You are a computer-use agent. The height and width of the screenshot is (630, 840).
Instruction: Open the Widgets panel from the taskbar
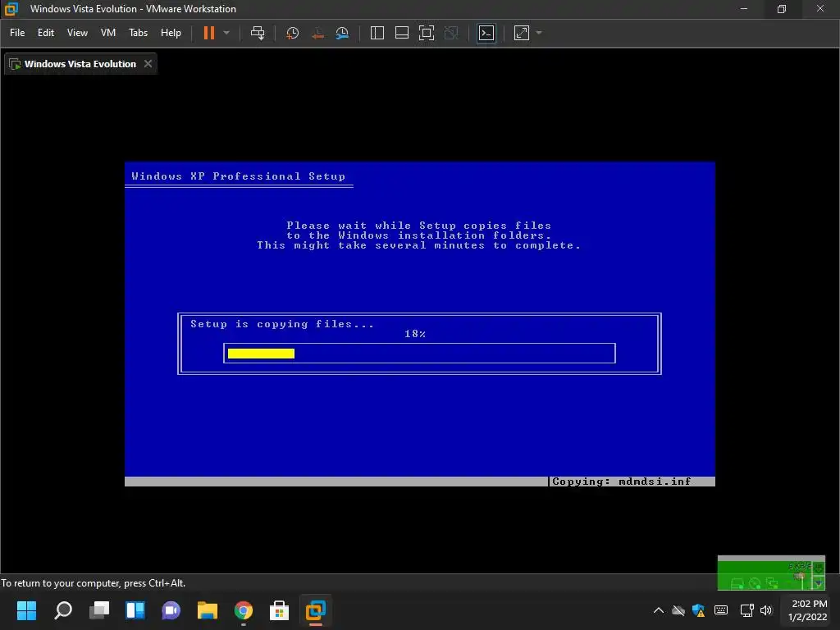pos(135,610)
